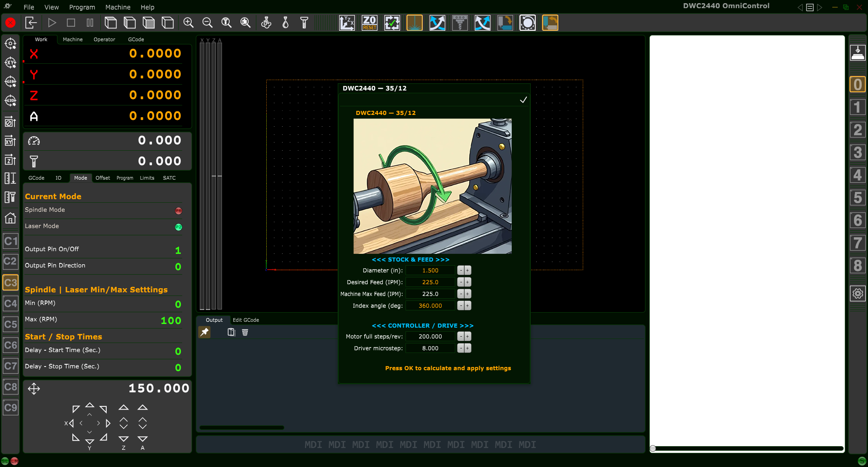Click the Index angle input field
Screen dimensions: 868x467
[x=430, y=305]
